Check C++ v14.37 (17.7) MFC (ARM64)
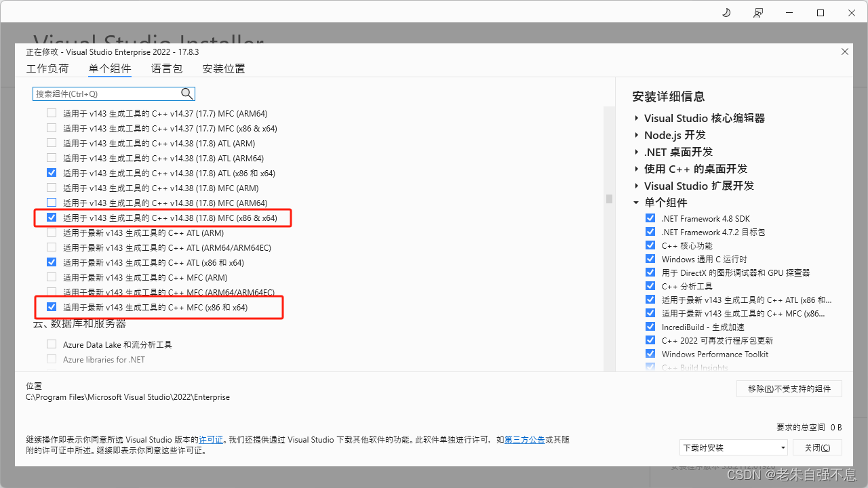The width and height of the screenshot is (868, 488). click(52, 113)
